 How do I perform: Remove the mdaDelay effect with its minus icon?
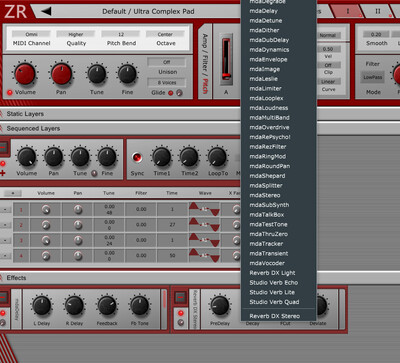click(3, 297)
